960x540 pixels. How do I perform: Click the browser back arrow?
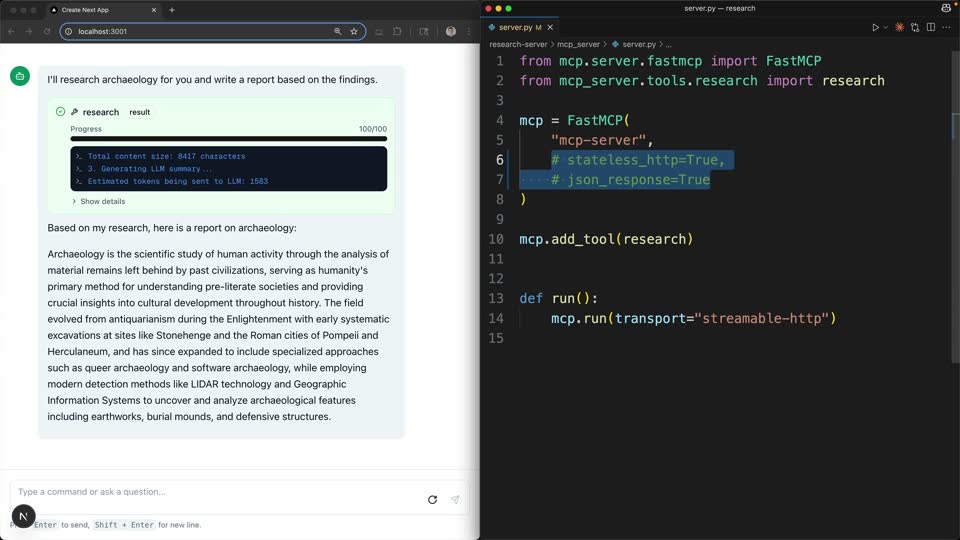pos(11,31)
